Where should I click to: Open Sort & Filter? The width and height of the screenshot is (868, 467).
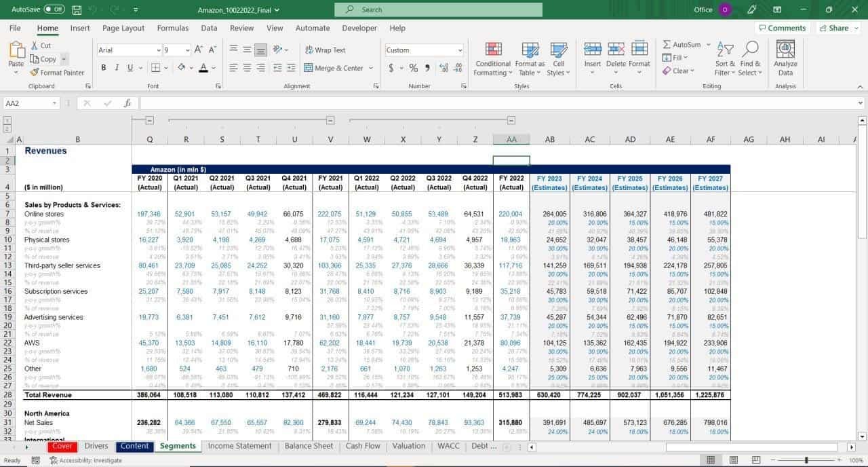point(725,59)
